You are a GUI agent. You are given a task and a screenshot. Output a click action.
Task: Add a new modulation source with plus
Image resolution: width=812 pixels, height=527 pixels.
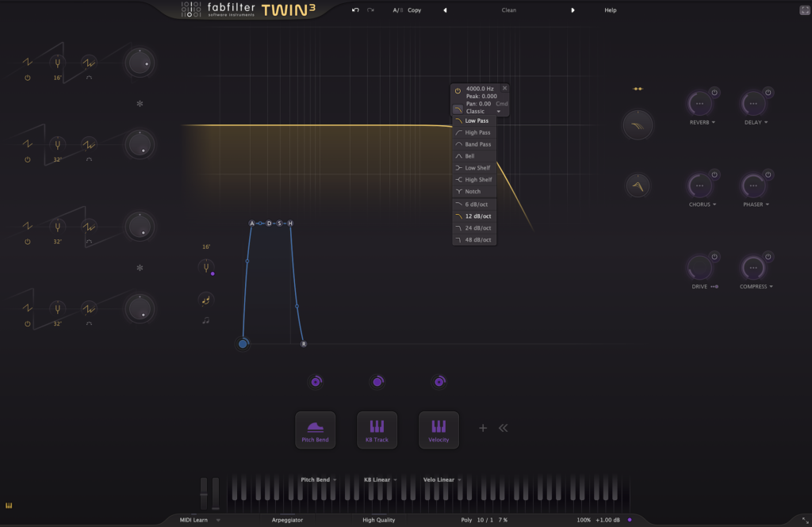(x=482, y=428)
